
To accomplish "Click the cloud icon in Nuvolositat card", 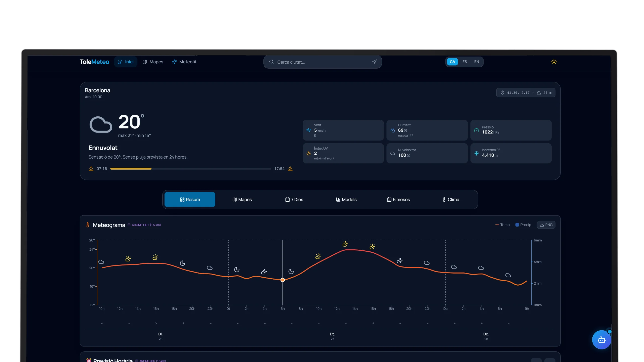I will [392, 153].
